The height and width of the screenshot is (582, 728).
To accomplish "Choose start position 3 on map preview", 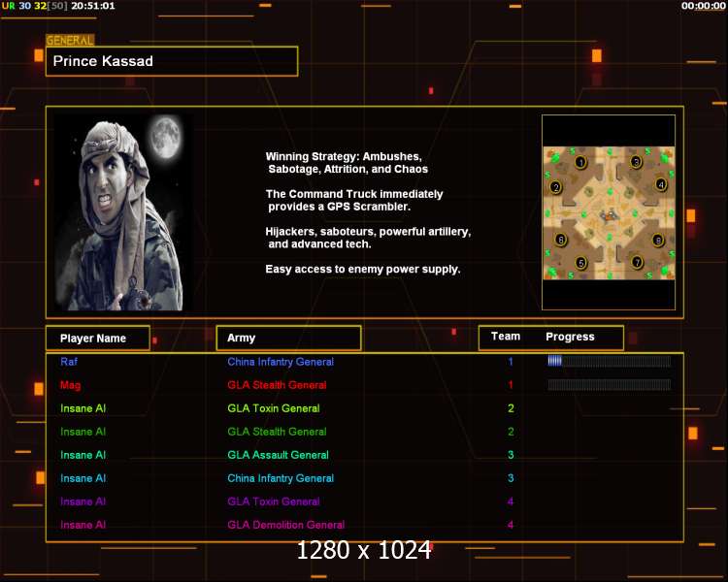I will pyautogui.click(x=636, y=162).
